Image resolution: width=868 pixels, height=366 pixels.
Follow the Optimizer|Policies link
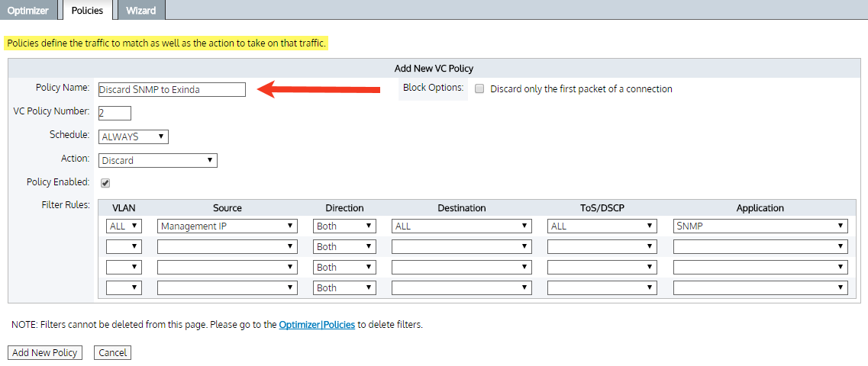coord(317,325)
